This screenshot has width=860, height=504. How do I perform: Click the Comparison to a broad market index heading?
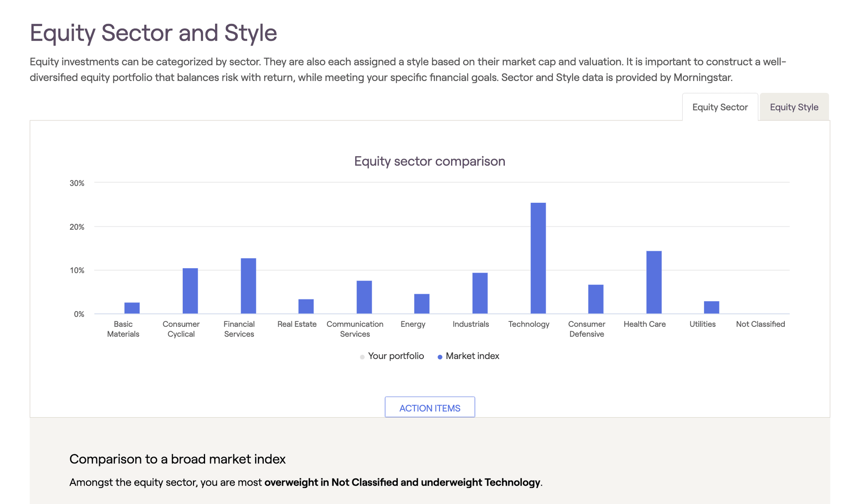[177, 459]
